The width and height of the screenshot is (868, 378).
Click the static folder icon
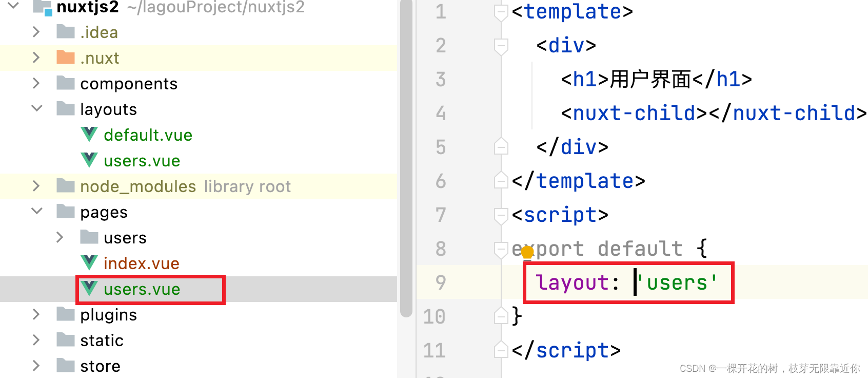tap(66, 339)
